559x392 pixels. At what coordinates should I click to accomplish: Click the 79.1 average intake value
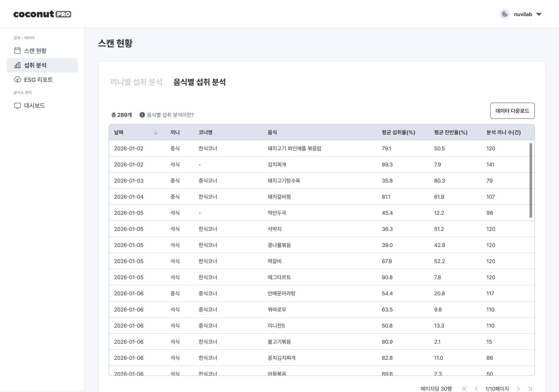pyautogui.click(x=387, y=148)
